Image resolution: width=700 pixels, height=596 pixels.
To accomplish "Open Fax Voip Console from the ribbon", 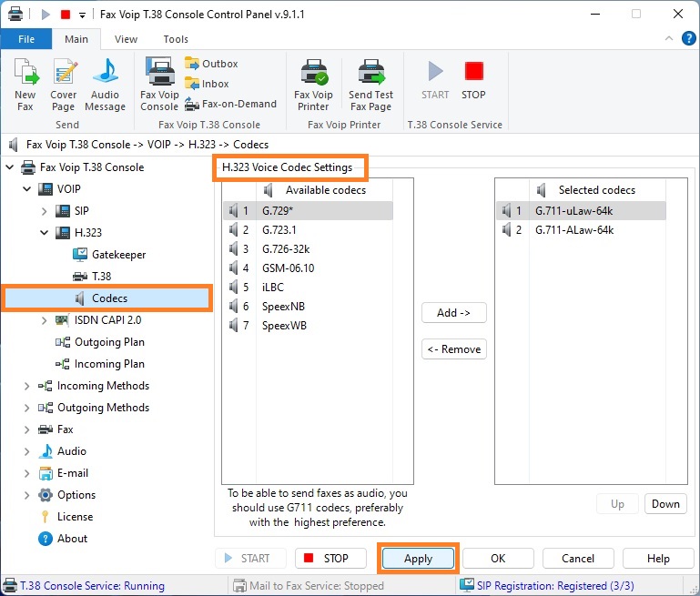I will click(159, 85).
